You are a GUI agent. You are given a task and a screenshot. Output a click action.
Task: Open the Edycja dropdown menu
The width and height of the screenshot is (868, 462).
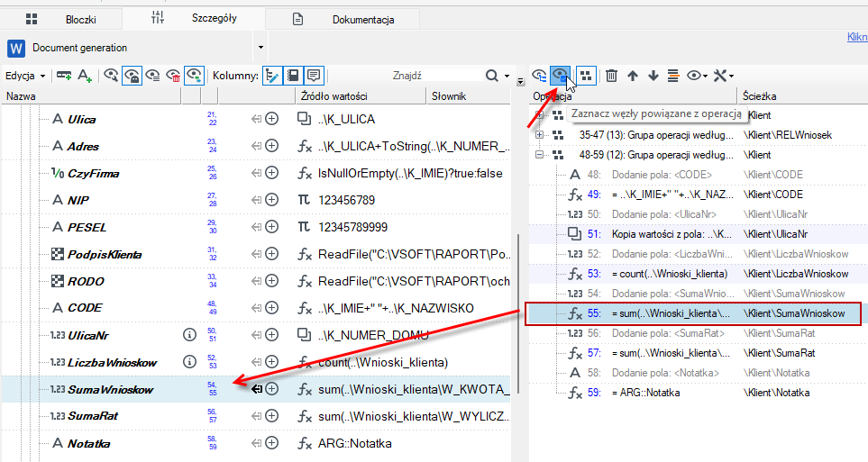25,76
